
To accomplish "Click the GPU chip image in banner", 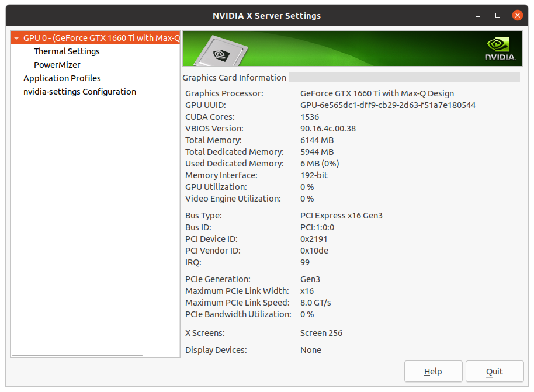I will 221,51.
